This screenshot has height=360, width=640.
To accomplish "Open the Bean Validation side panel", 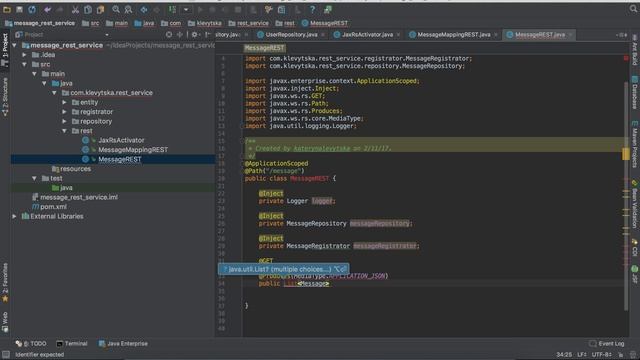I will 635,203.
